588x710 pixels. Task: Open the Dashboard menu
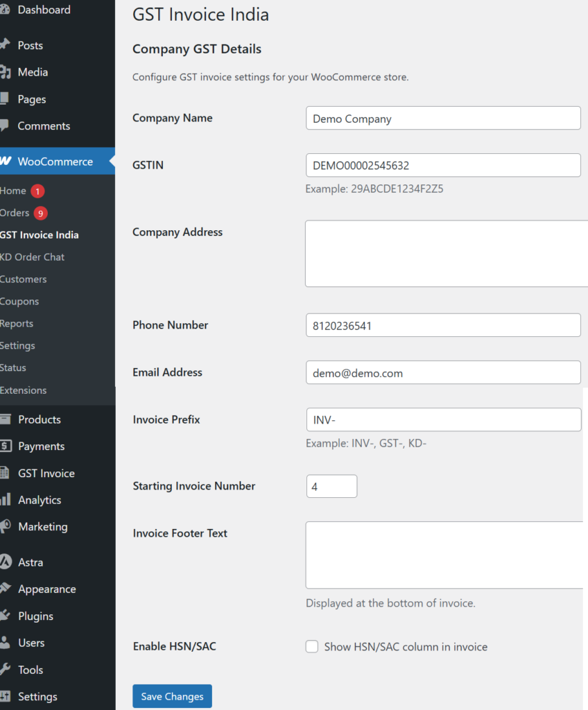(x=44, y=10)
